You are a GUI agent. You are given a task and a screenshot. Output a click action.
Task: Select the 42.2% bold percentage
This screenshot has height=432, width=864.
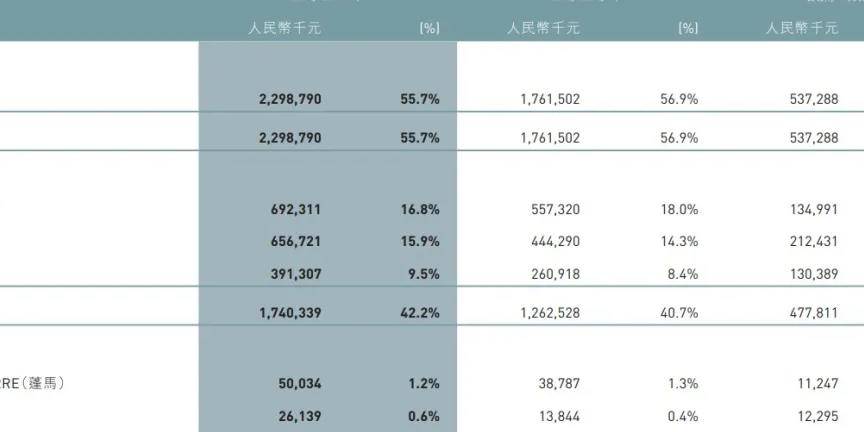tap(420, 313)
